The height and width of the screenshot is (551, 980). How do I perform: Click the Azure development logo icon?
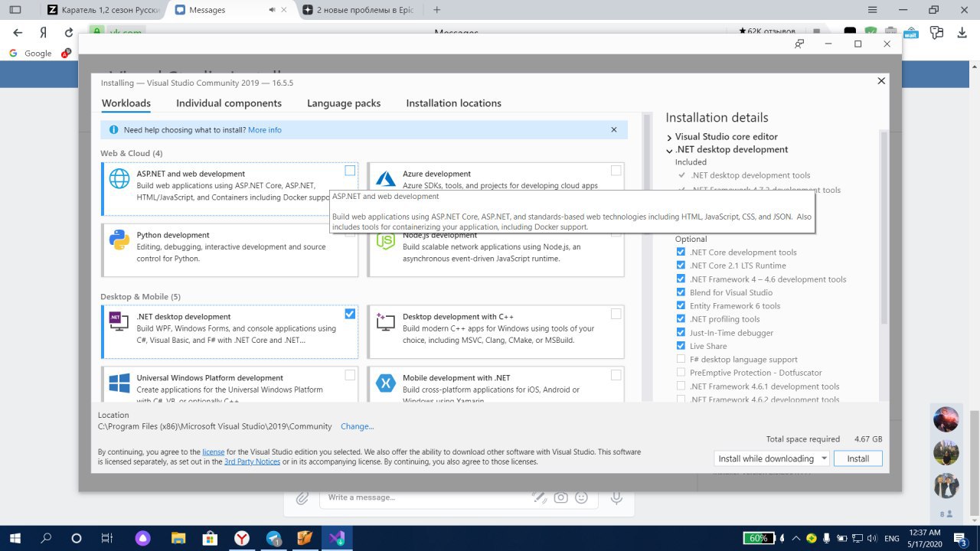point(385,178)
